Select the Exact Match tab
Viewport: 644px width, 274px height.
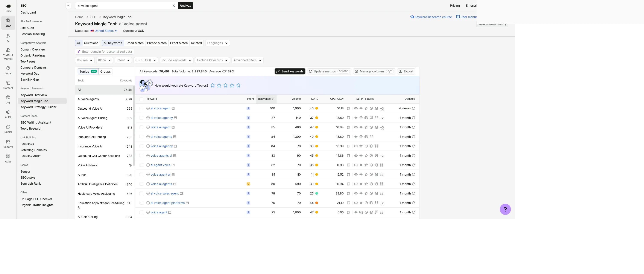(179, 43)
